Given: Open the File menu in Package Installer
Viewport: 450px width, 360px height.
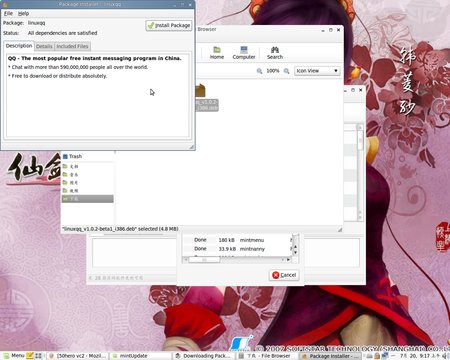Looking at the screenshot, I should (x=8, y=13).
